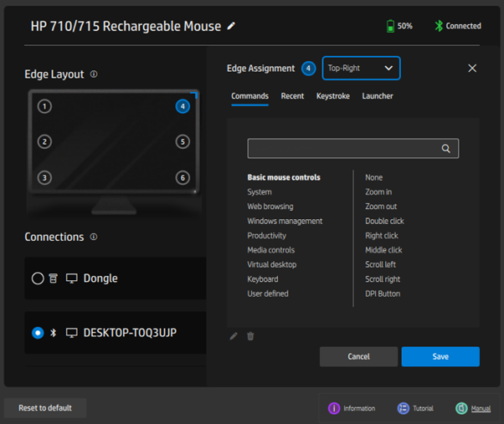The height and width of the screenshot is (424, 504).
Task: Click the number 4 badge beside Edge Assignment
Action: point(308,69)
